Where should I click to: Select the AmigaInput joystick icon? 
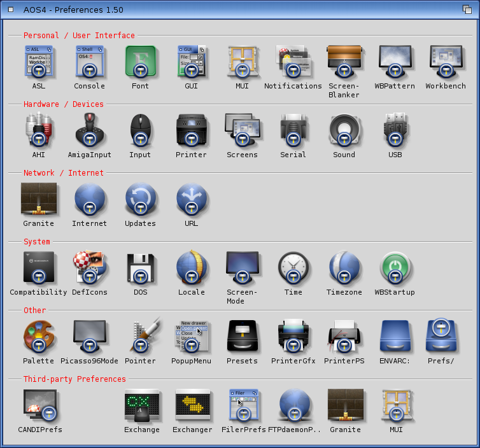[x=89, y=130]
